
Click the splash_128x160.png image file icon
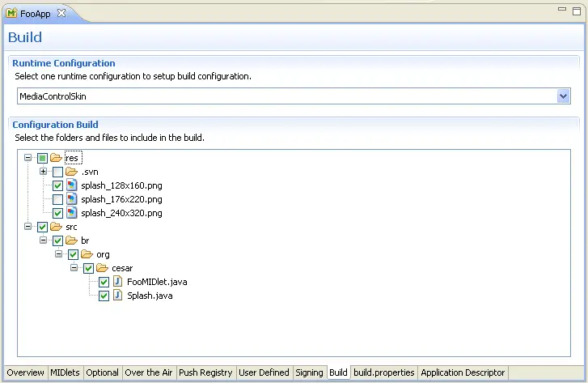tap(71, 185)
